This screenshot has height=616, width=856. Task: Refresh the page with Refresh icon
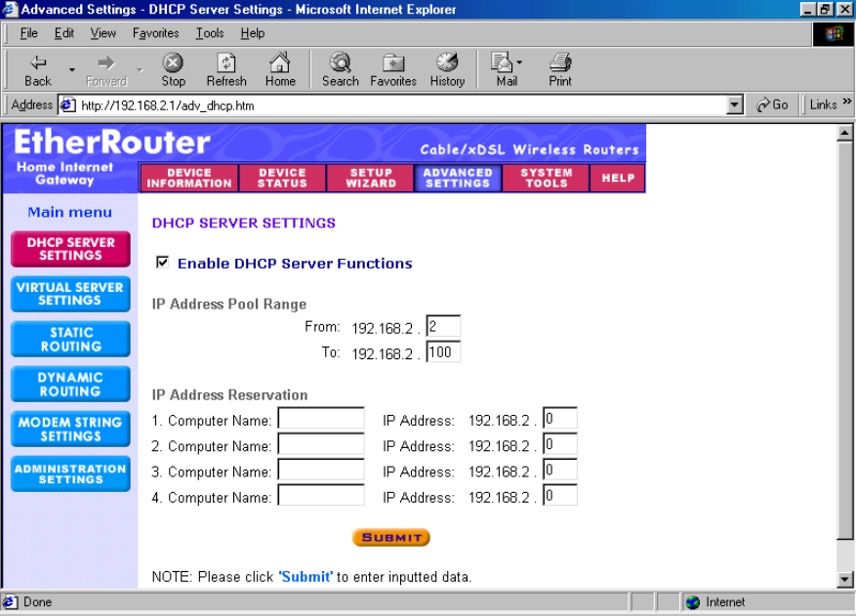[x=226, y=62]
